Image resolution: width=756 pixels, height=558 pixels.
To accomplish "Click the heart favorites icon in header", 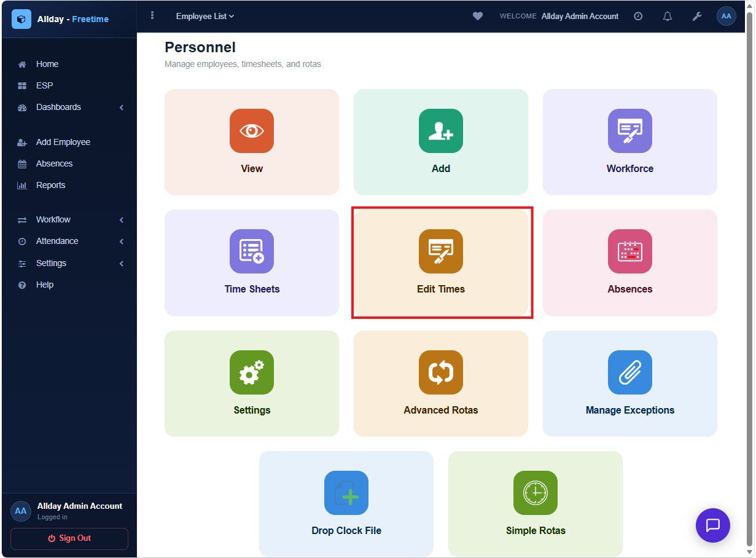I will [x=478, y=17].
